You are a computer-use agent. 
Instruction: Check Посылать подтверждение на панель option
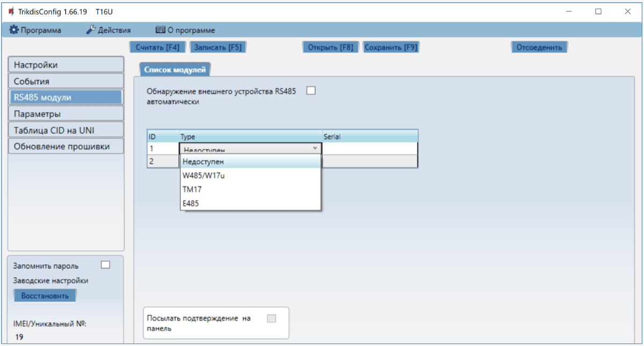pyautogui.click(x=272, y=318)
